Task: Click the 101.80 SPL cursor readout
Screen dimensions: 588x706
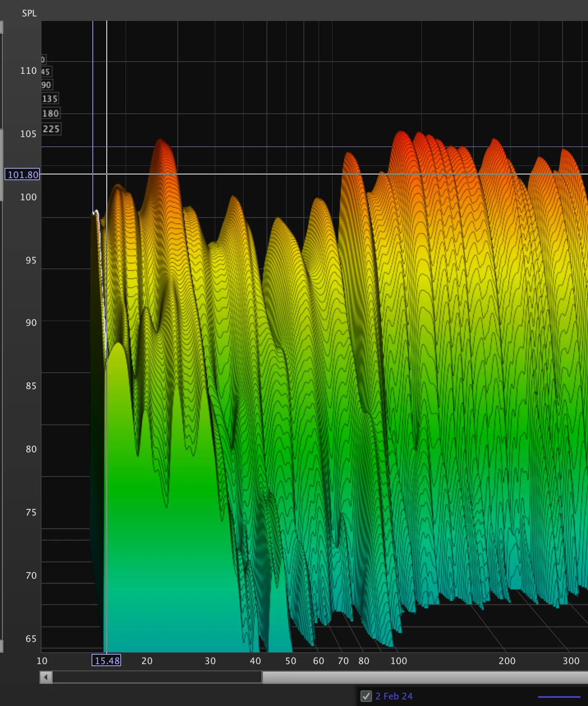Action: (22, 174)
